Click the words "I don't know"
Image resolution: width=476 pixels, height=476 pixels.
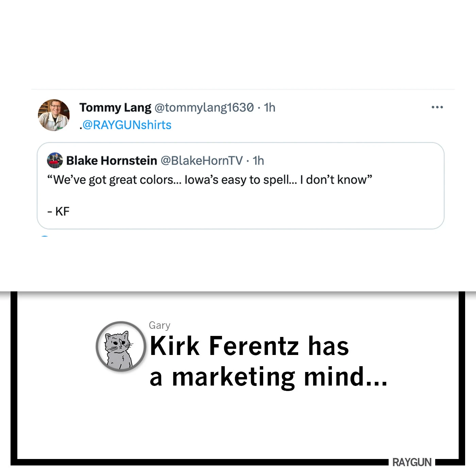tap(336, 180)
